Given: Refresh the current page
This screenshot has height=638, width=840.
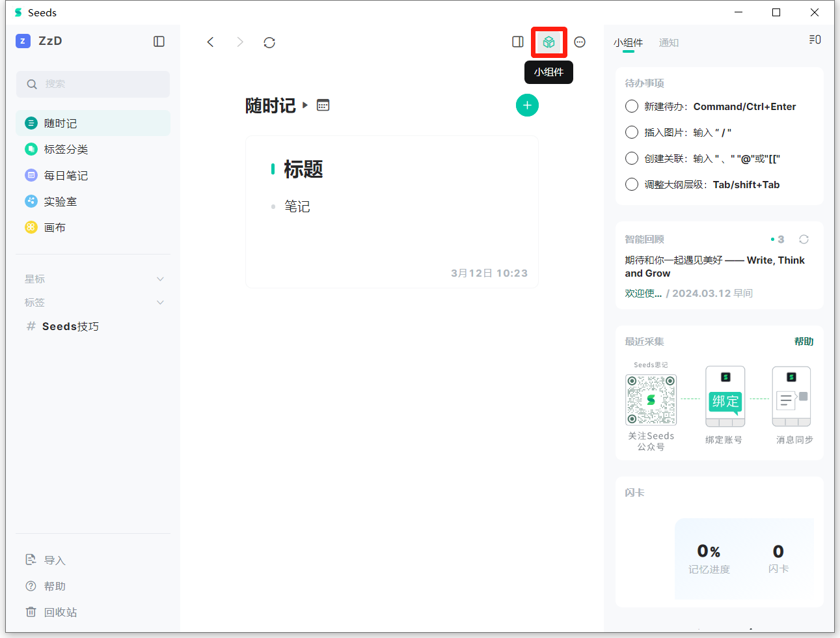Looking at the screenshot, I should [x=269, y=42].
